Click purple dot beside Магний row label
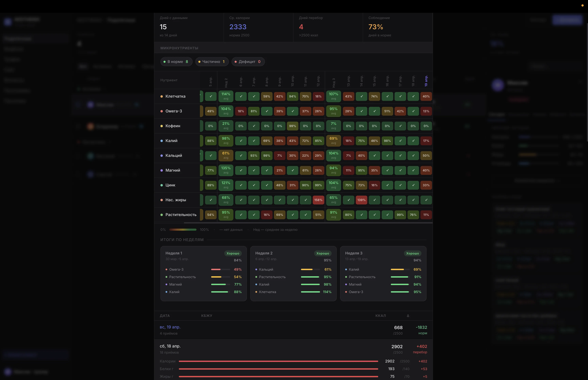The width and height of the screenshot is (588, 380). (162, 170)
